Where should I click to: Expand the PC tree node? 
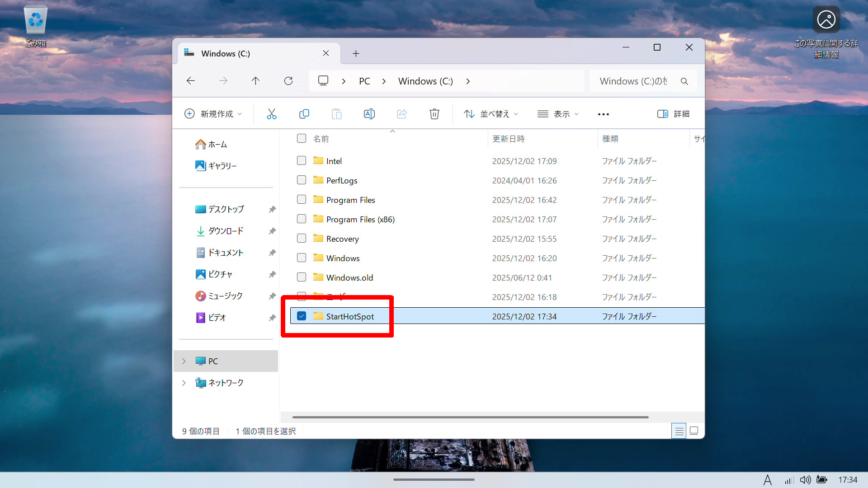pyautogui.click(x=184, y=361)
